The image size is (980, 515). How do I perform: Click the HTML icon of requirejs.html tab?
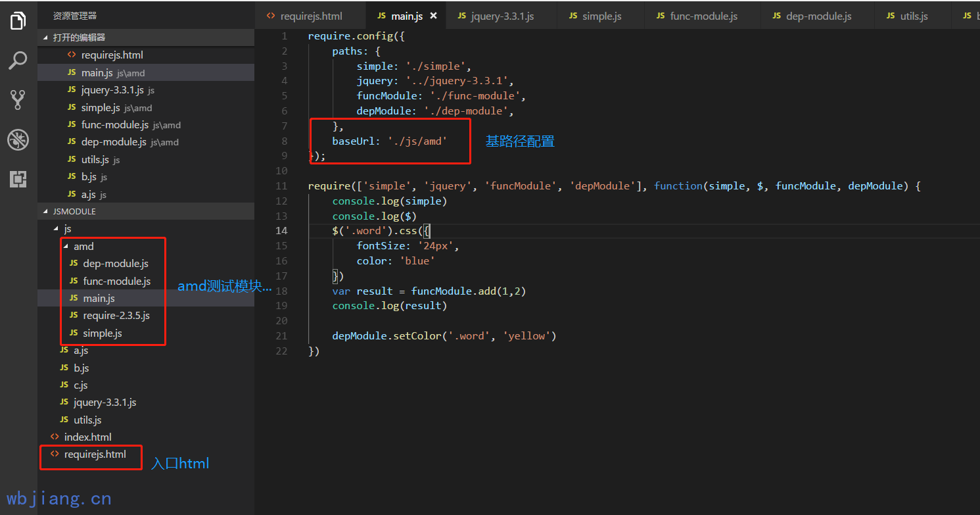pos(270,16)
